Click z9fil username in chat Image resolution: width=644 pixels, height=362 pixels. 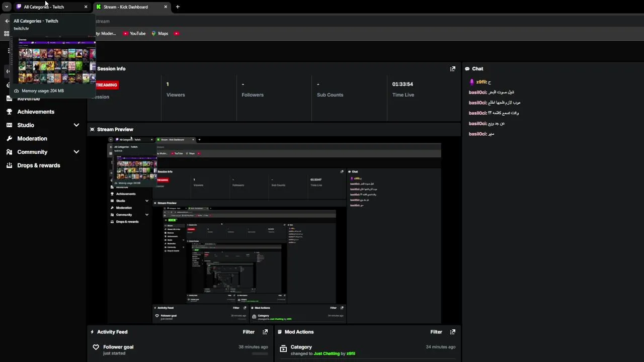(x=481, y=82)
